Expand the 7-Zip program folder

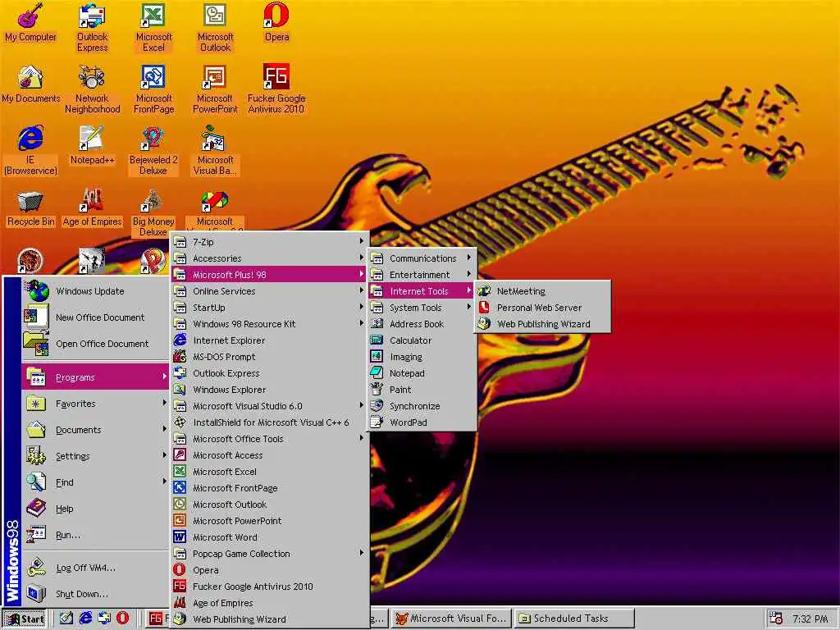[269, 242]
